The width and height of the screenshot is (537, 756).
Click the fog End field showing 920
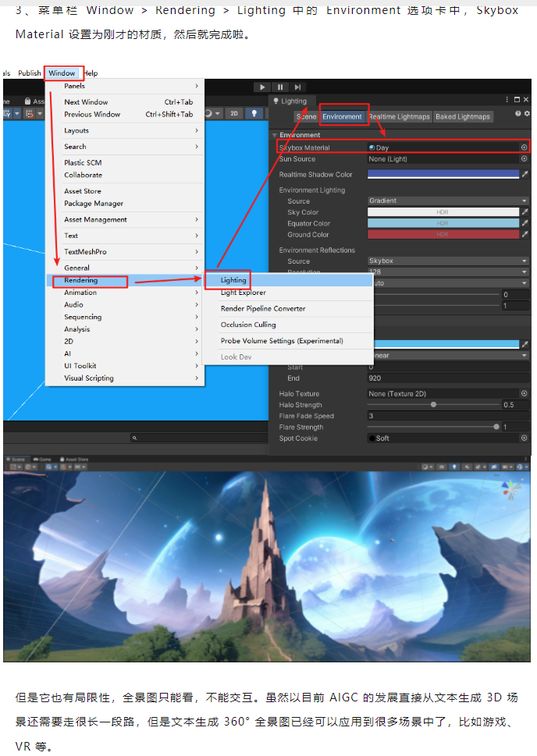click(448, 378)
